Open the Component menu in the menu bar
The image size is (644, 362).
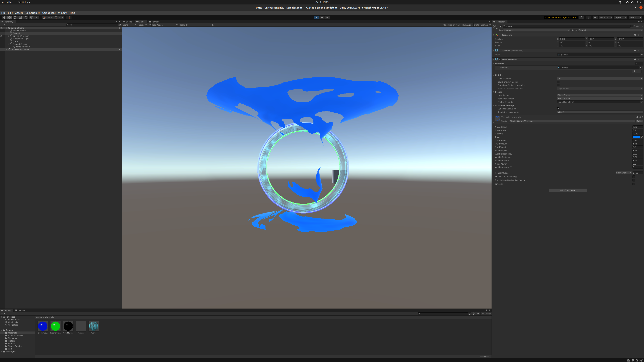(x=49, y=12)
